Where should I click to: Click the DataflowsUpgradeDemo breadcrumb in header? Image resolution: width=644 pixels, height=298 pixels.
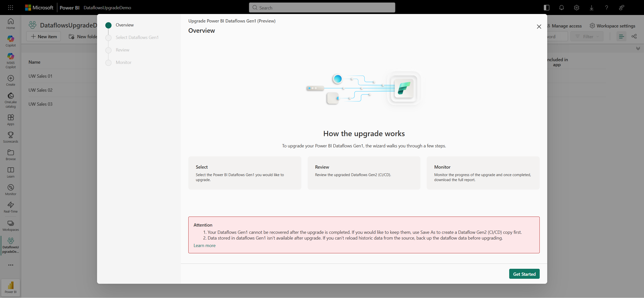107,7
